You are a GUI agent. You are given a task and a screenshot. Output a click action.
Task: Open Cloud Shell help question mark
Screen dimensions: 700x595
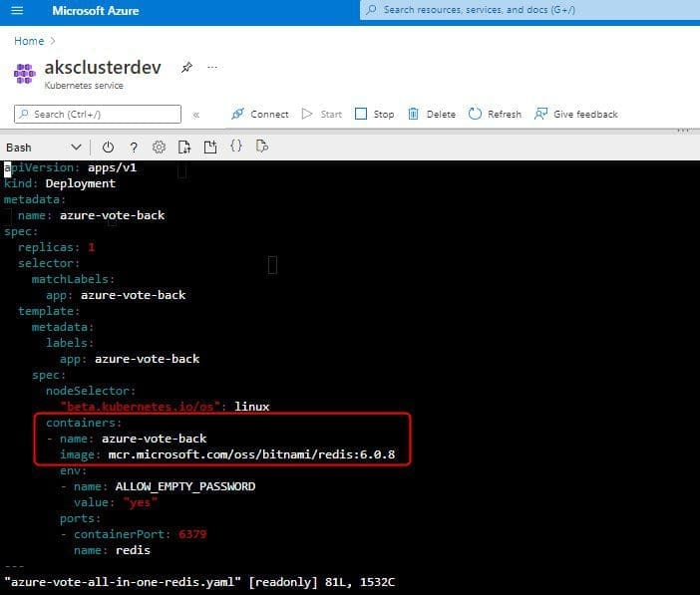coord(134,148)
